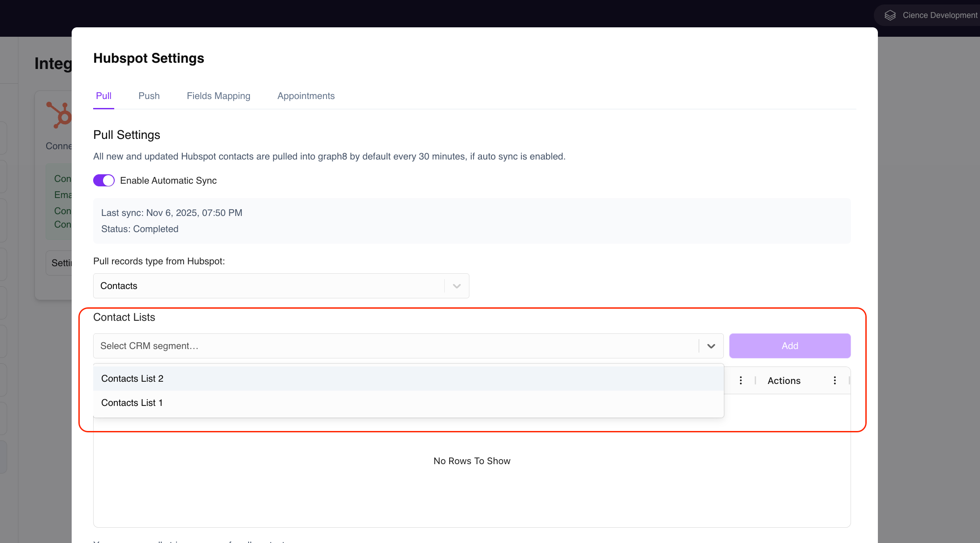Click the Cience Development workspace button
The height and width of the screenshot is (543, 980).
tap(927, 15)
